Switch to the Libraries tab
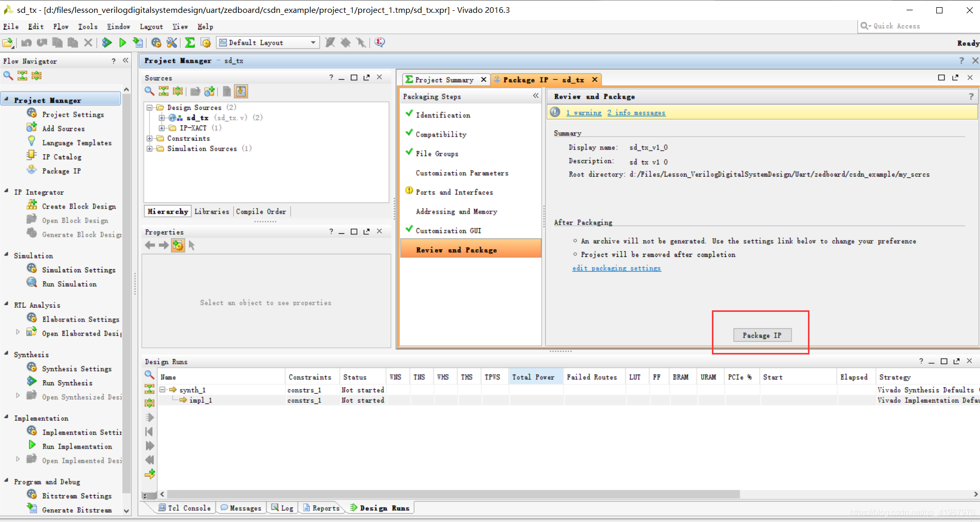 [x=212, y=212]
